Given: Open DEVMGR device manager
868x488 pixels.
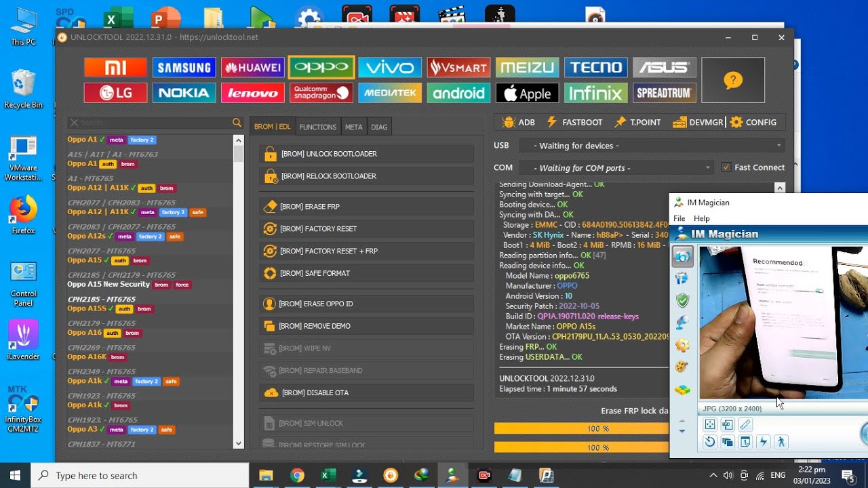Looking at the screenshot, I should (698, 122).
